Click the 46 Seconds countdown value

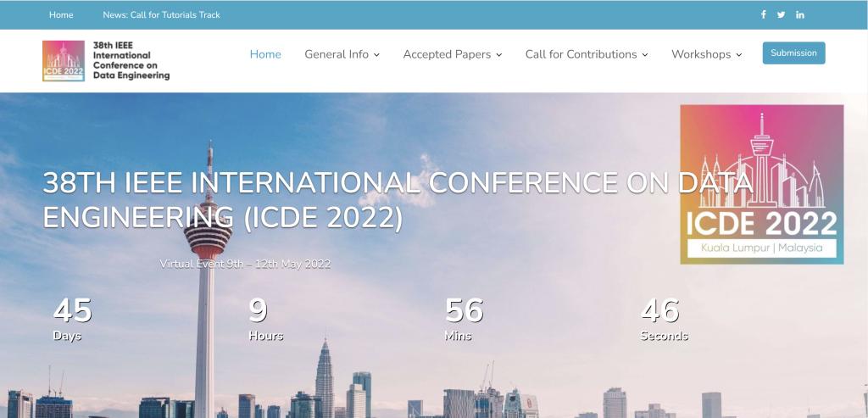(x=659, y=310)
